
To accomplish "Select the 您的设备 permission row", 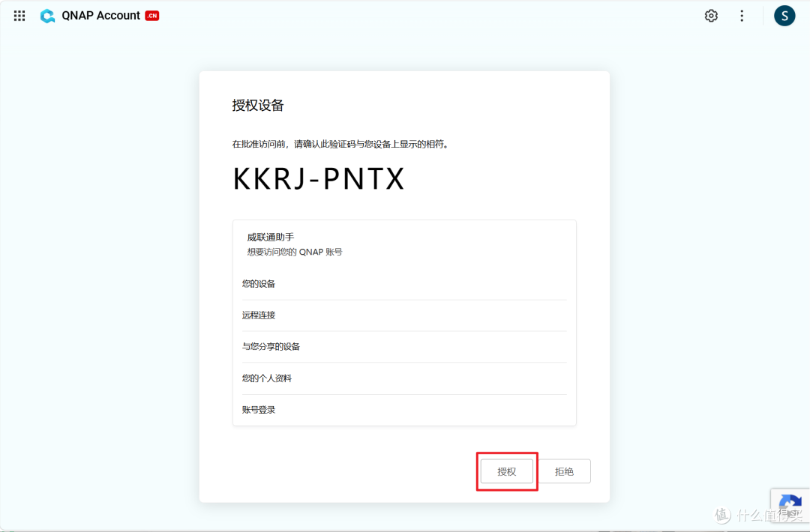I will (404, 284).
